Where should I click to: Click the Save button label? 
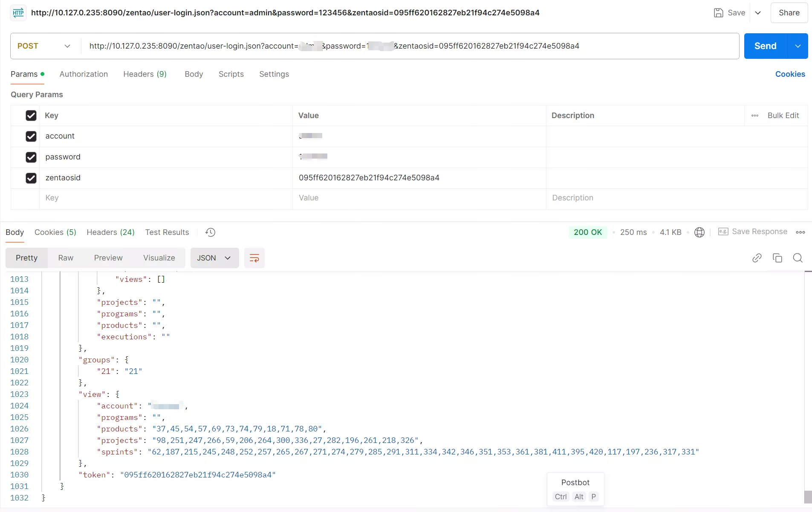point(737,13)
